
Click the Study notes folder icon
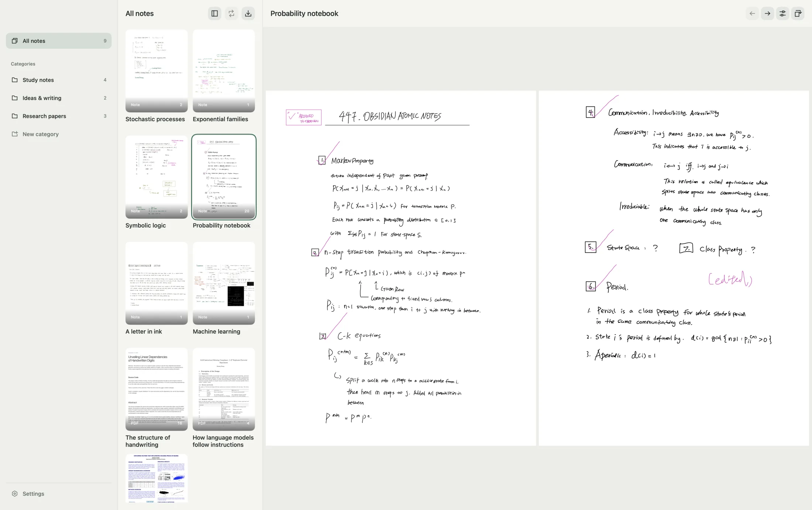pyautogui.click(x=15, y=80)
